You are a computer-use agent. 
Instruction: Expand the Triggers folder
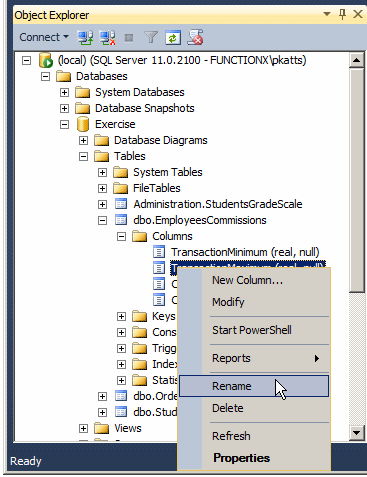point(121,348)
